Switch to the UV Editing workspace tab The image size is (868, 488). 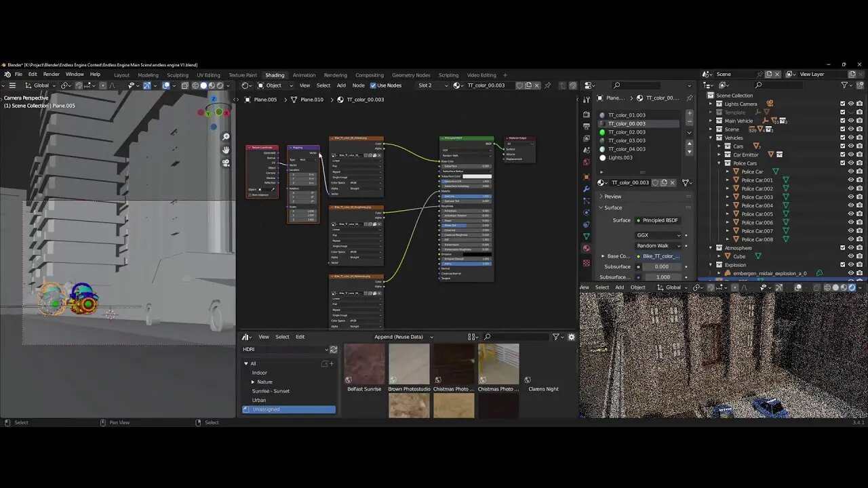[208, 75]
